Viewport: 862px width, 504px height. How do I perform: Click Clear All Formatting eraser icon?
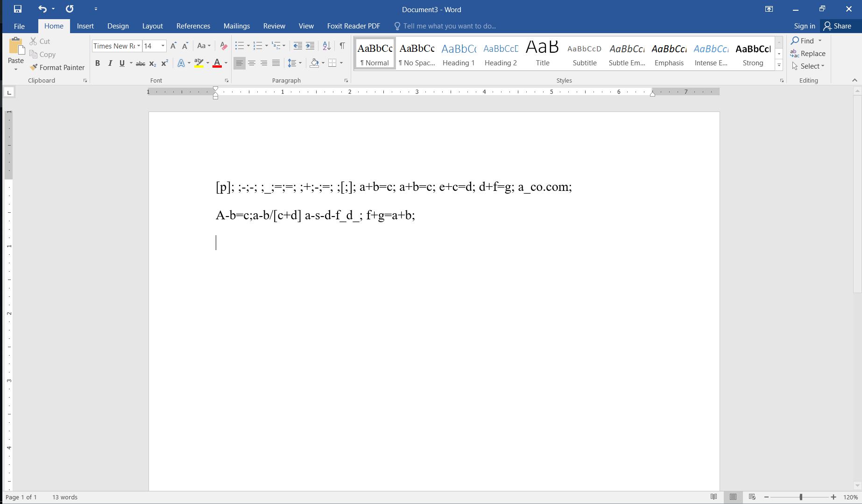pos(223,46)
